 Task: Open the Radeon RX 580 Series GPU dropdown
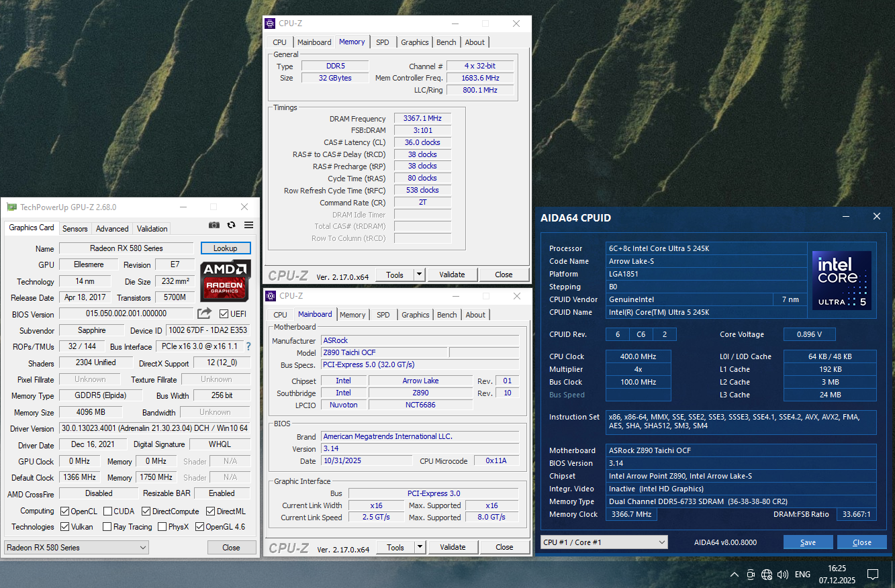[x=77, y=548]
